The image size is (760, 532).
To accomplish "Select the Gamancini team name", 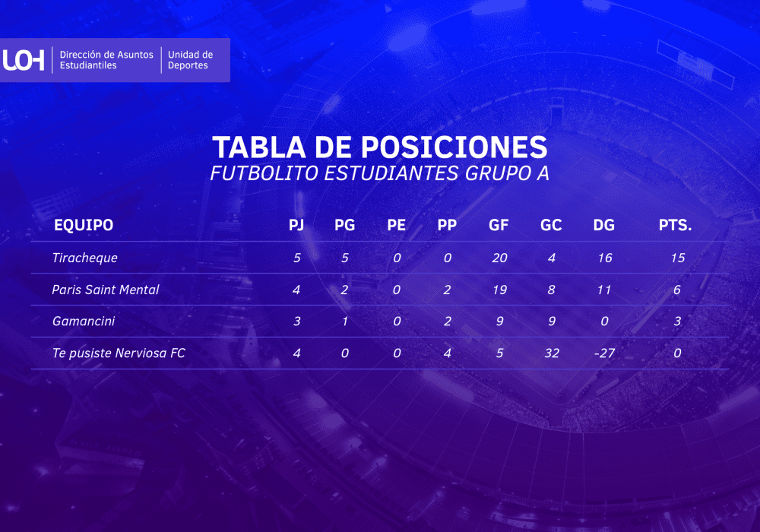I will point(84,321).
